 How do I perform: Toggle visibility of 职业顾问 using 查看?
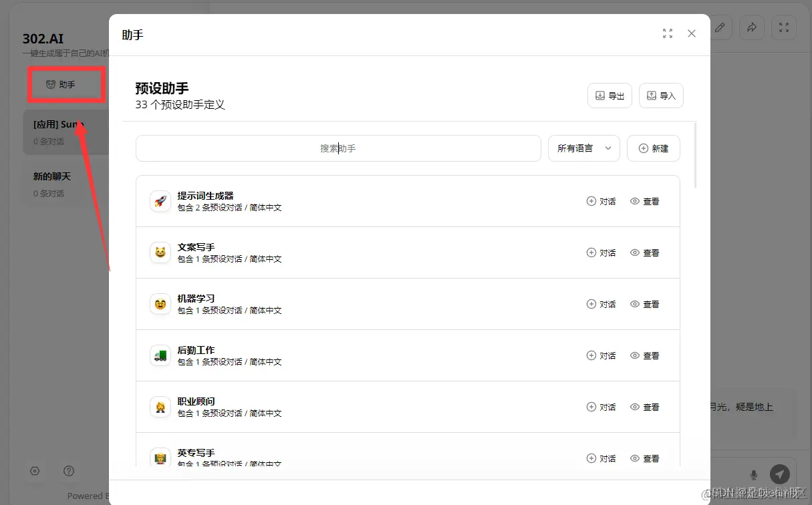tap(644, 407)
